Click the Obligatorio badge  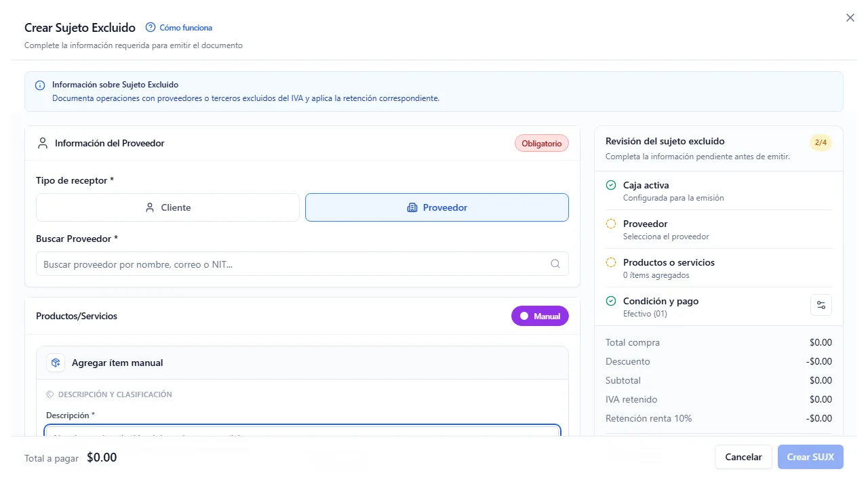click(541, 144)
